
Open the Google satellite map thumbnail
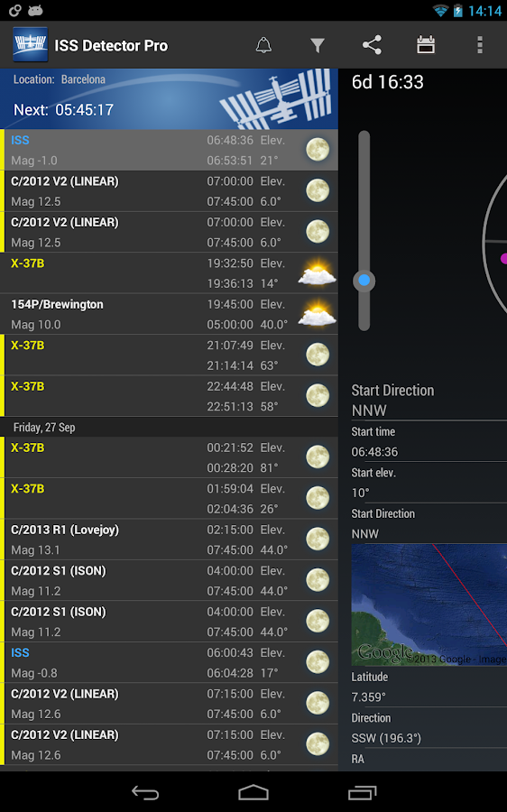[x=429, y=604]
